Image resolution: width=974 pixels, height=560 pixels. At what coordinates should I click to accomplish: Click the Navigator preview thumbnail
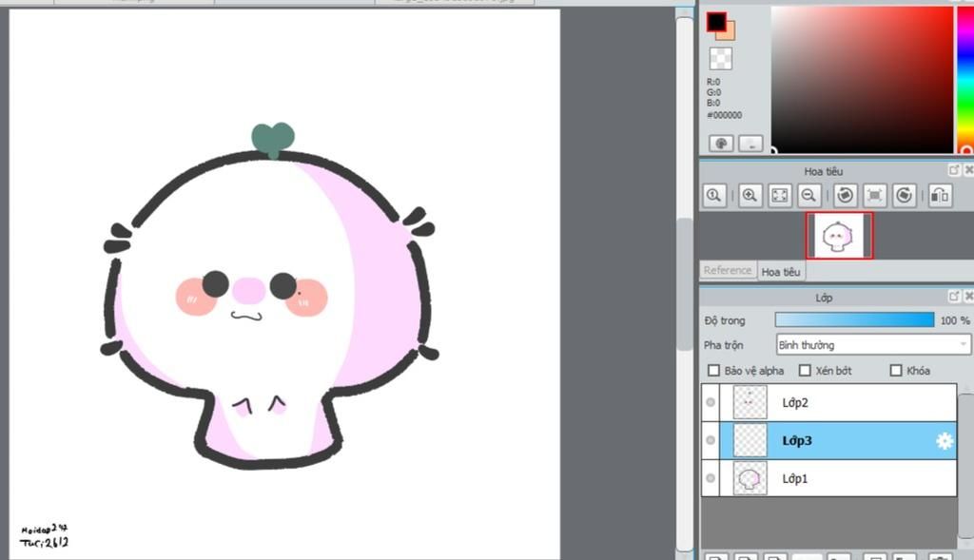coord(839,235)
